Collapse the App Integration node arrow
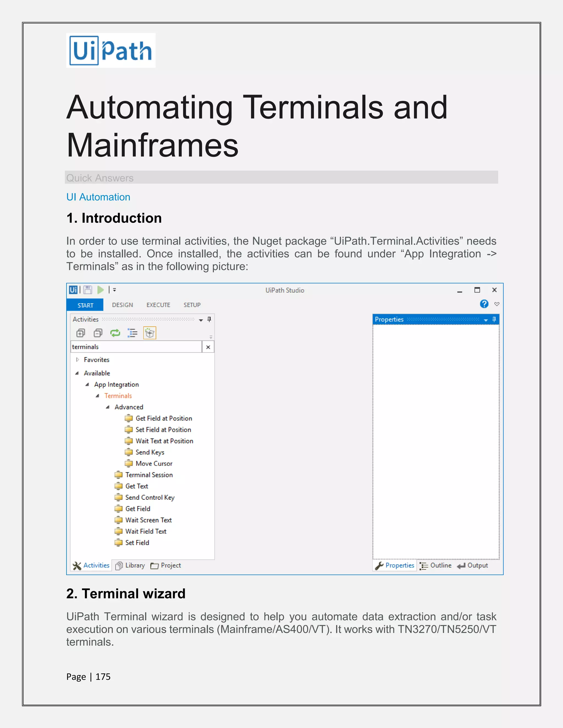563x728 pixels. pyautogui.click(x=87, y=385)
